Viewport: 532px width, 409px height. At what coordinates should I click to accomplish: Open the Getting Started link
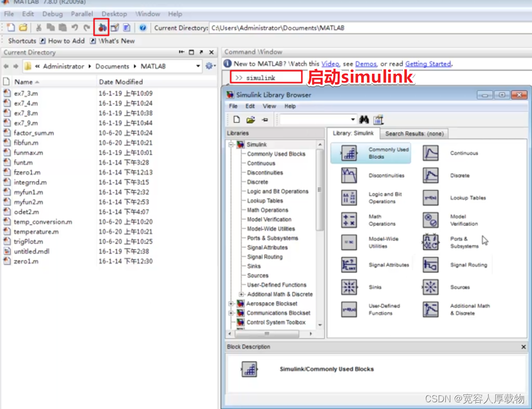428,64
